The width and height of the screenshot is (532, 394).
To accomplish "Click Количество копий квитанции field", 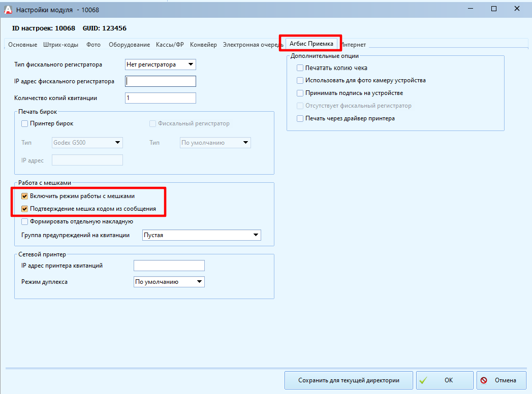I will tap(161, 98).
